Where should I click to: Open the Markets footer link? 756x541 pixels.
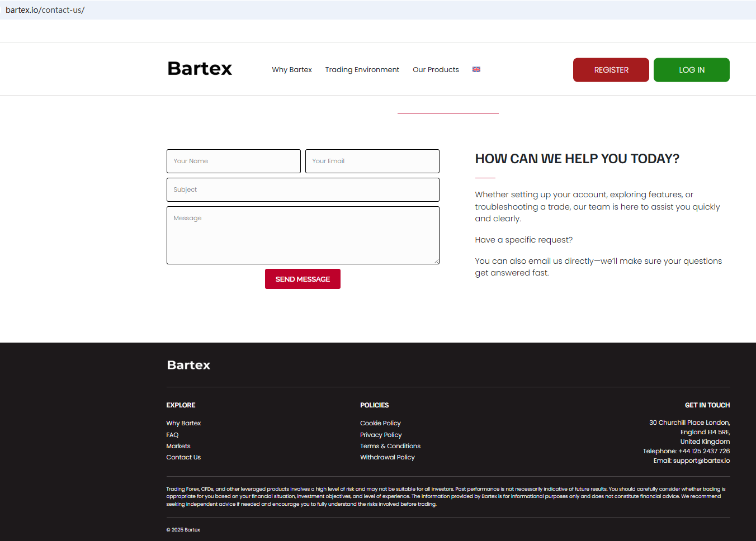(x=178, y=446)
